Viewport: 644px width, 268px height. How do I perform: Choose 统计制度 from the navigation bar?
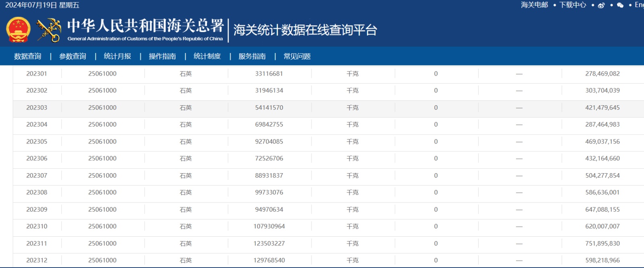pos(207,56)
